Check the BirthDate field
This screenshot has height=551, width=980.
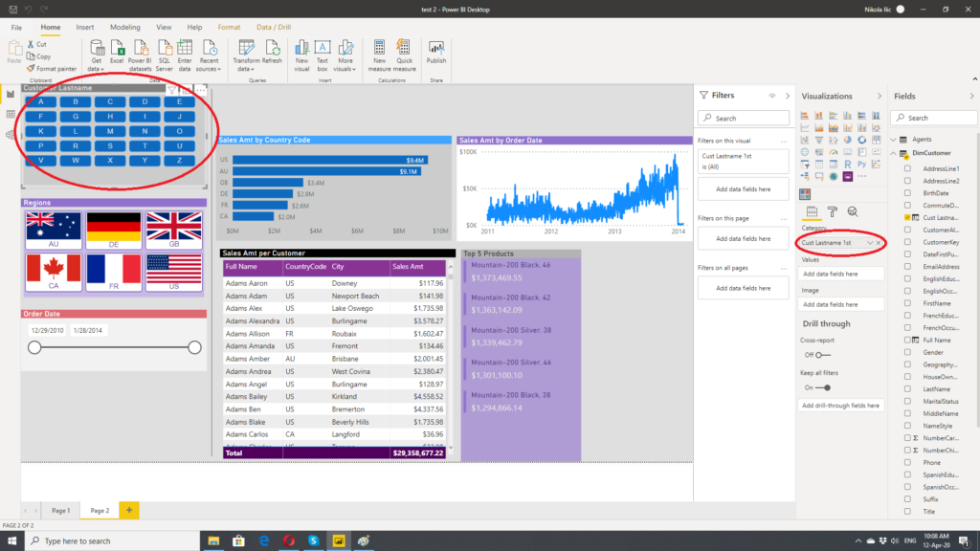(907, 193)
